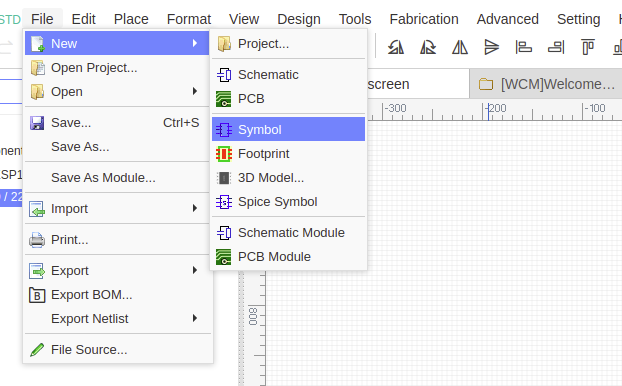Click the PCB Module icon
The width and height of the screenshot is (622, 386).
pos(224,257)
